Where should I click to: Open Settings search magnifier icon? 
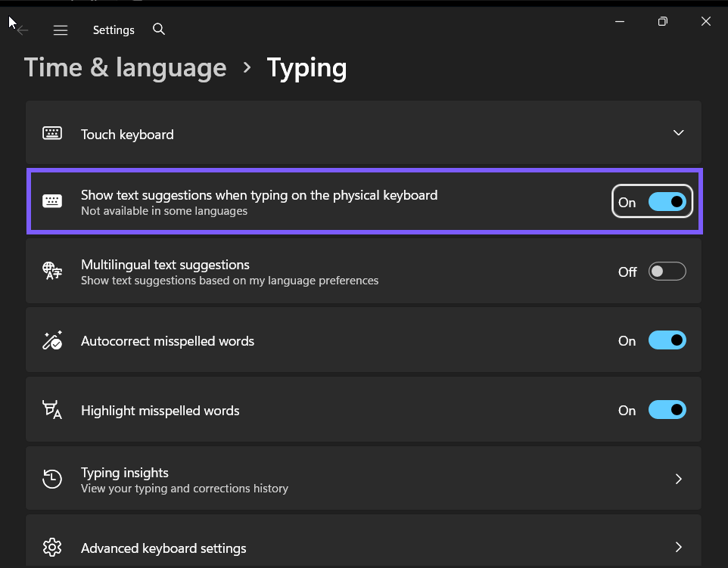coord(159,29)
